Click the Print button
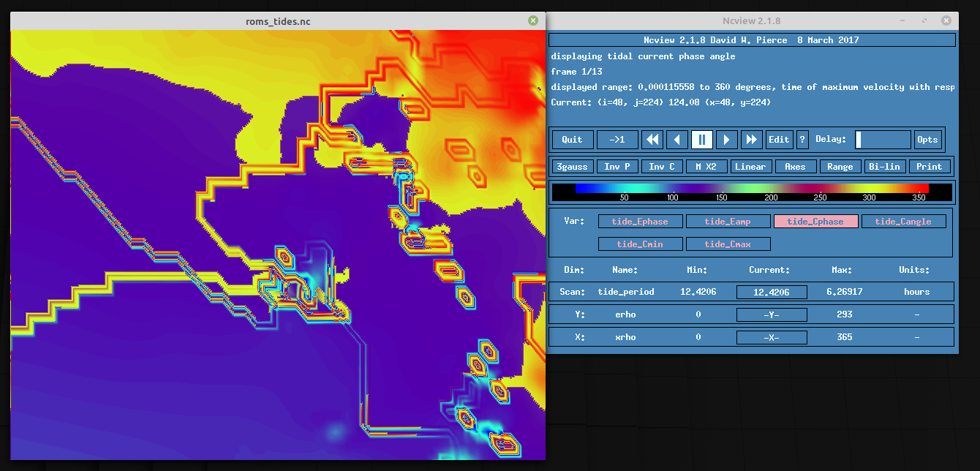The height and width of the screenshot is (471, 980). [x=930, y=166]
